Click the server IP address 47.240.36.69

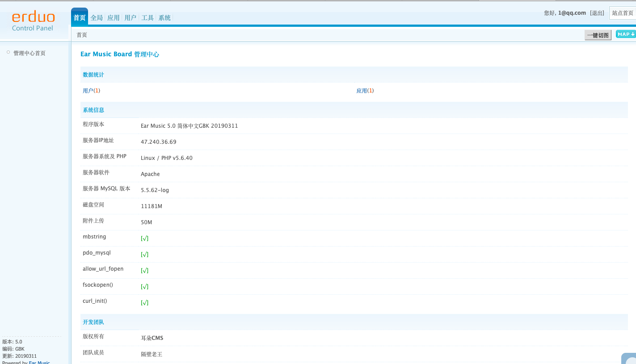pyautogui.click(x=158, y=142)
